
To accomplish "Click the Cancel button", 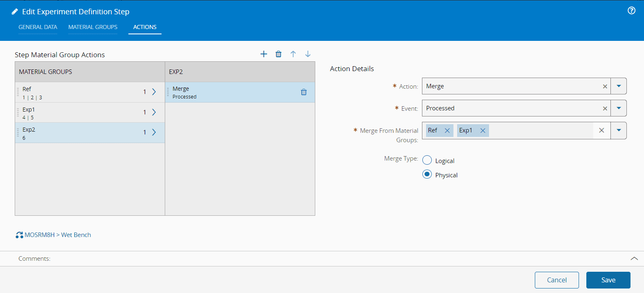I will coord(556,280).
